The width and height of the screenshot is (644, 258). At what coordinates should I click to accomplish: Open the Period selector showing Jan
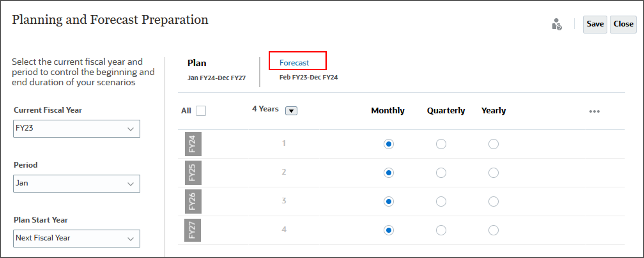pyautogui.click(x=76, y=183)
